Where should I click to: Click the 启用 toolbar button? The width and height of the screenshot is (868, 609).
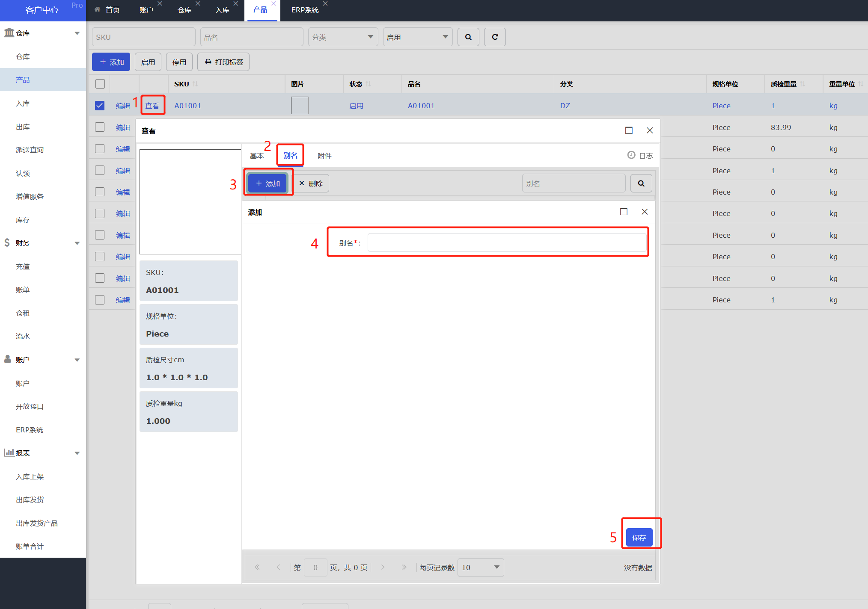click(x=148, y=62)
